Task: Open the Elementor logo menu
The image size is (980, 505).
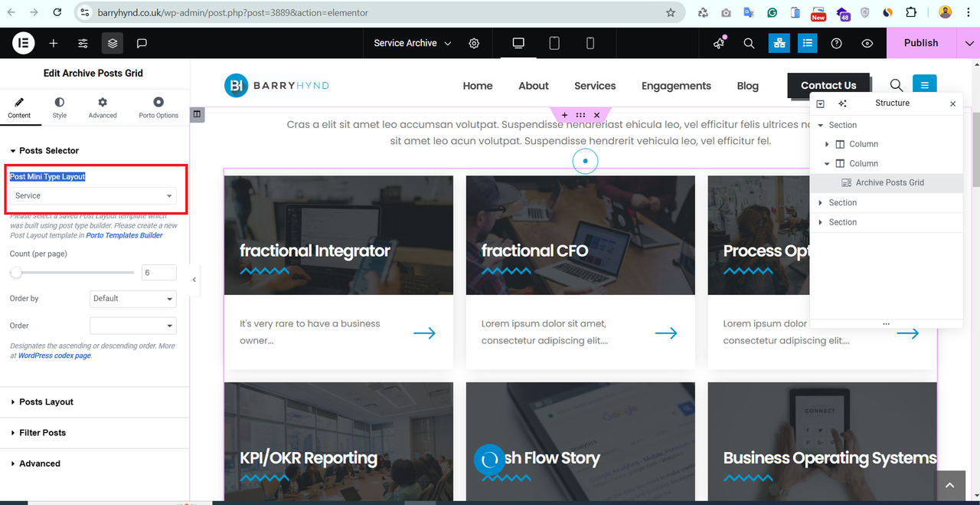Action: (x=24, y=43)
